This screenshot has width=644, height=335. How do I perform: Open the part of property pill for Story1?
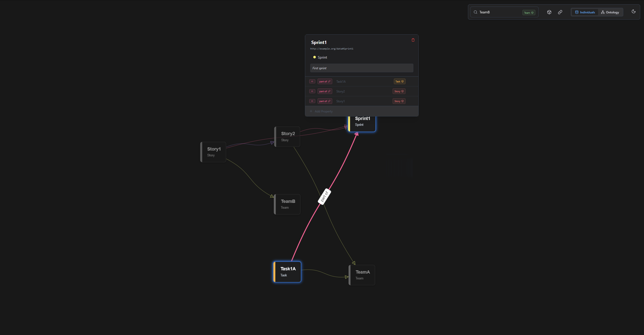click(x=325, y=101)
